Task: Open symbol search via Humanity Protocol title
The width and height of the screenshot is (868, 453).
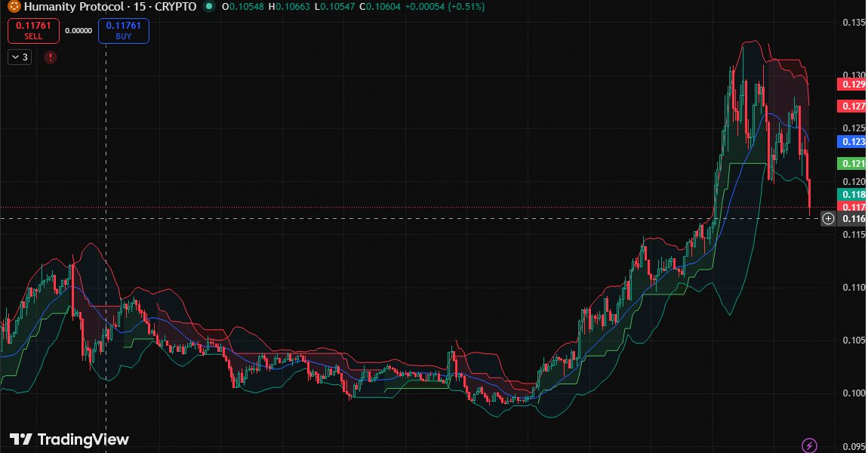Action: pos(110,7)
